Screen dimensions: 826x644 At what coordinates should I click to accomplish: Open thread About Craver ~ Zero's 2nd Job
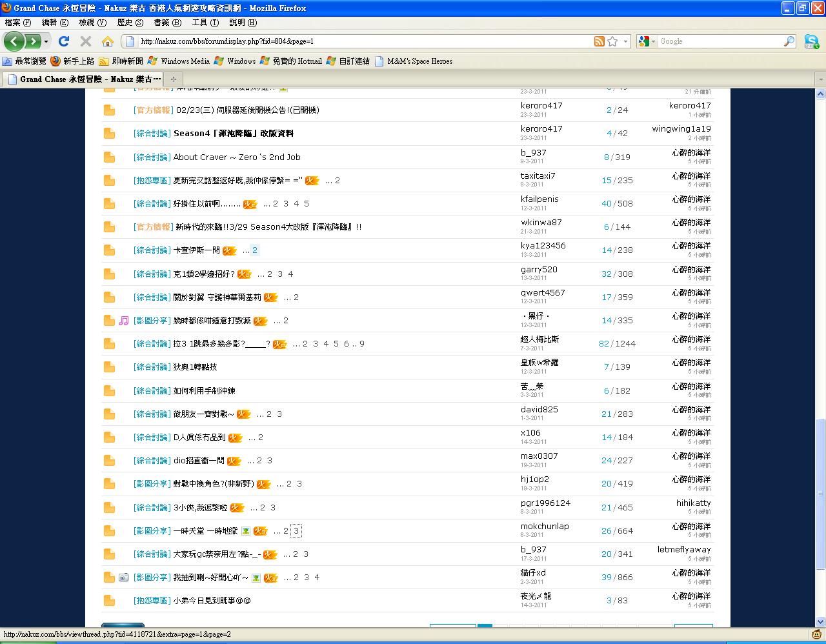(237, 157)
